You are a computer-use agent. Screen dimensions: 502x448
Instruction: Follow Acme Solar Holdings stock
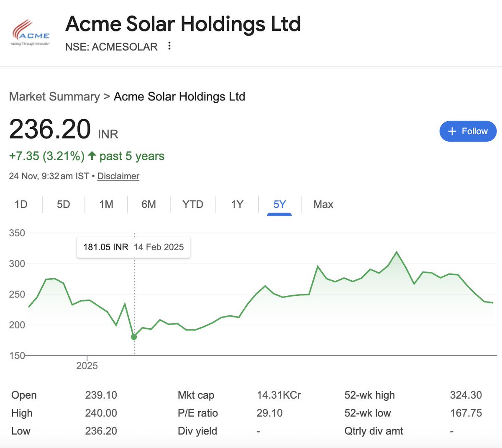pos(468,131)
